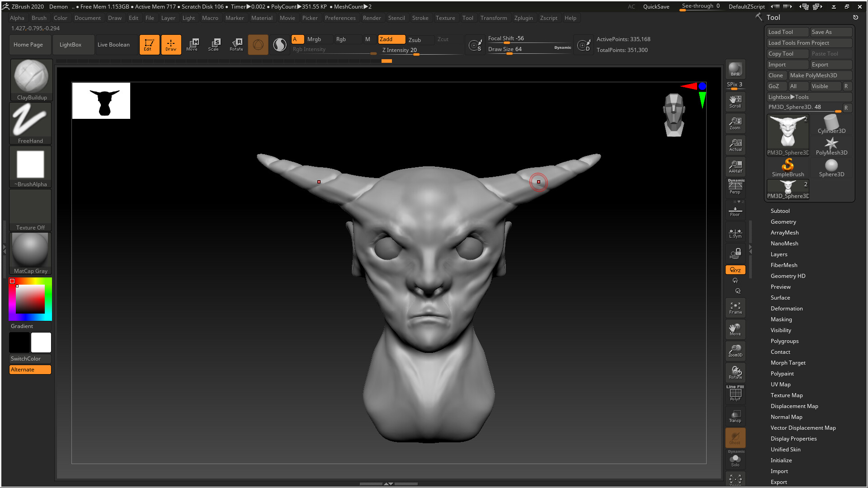868x488 pixels.
Task: Click the BPR render icon
Action: pos(735,70)
